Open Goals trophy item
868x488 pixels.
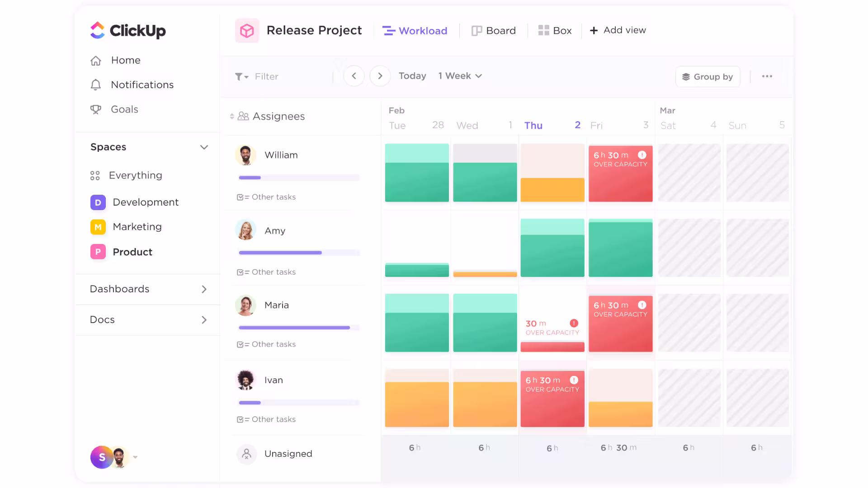96,109
